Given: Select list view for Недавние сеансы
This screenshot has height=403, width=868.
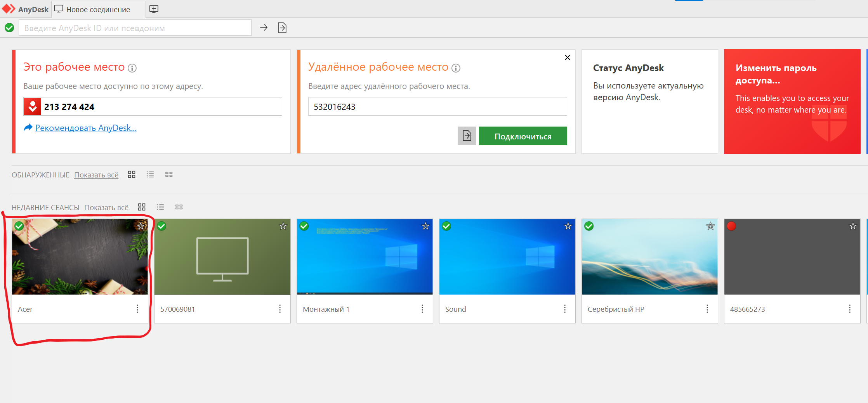Looking at the screenshot, I should (160, 207).
